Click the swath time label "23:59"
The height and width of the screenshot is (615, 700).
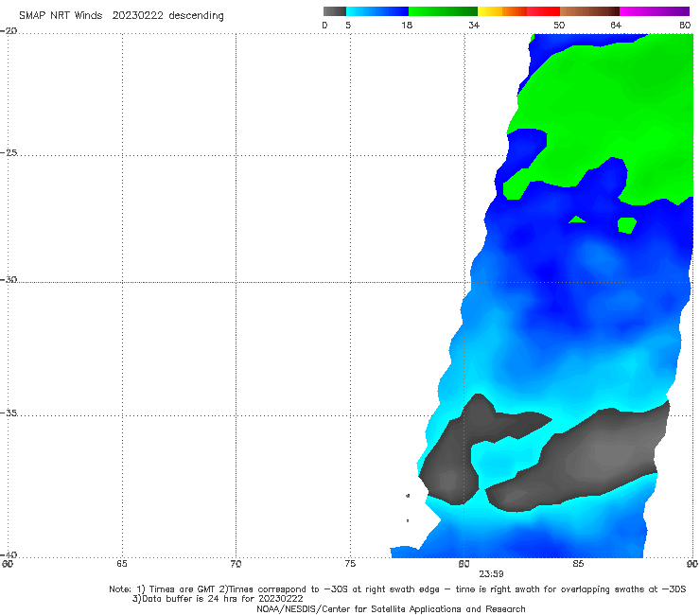click(492, 574)
